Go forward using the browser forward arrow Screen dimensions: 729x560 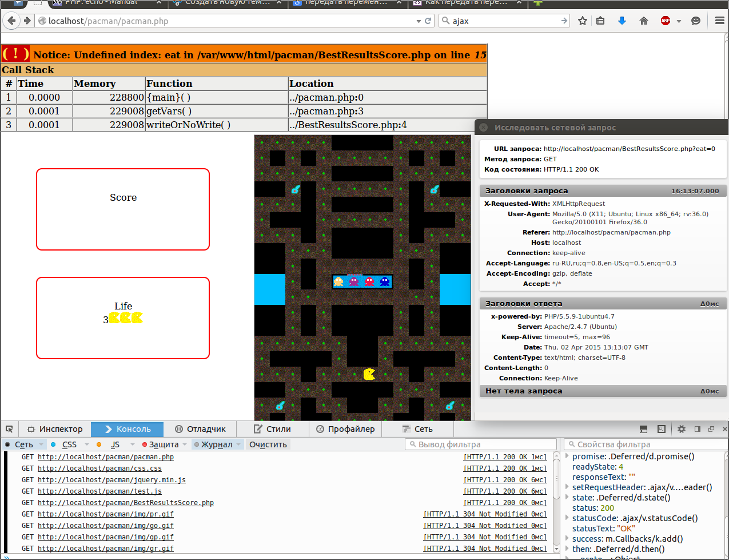coord(27,21)
